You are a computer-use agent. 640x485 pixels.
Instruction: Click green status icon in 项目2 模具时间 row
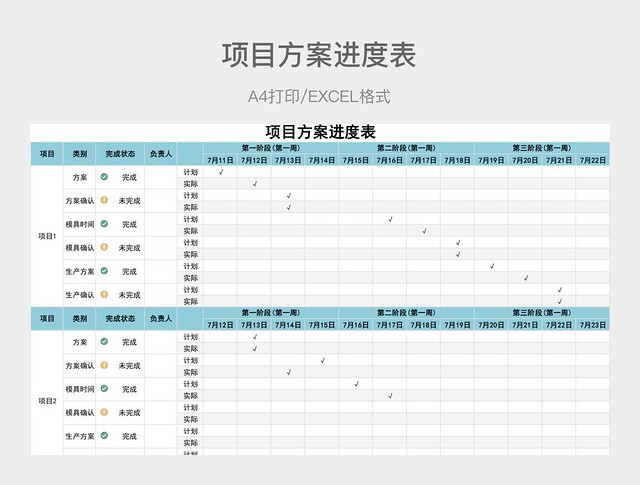pyautogui.click(x=104, y=389)
